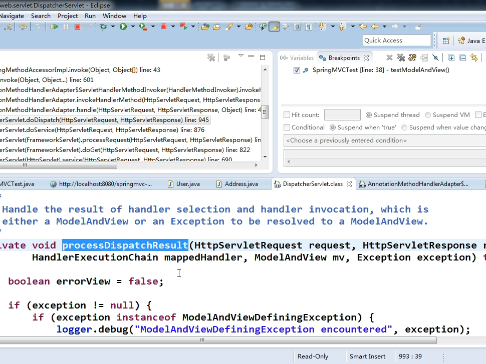
Task: Click Show Breakpoints Supported by Selected Target
Action: coord(412,58)
